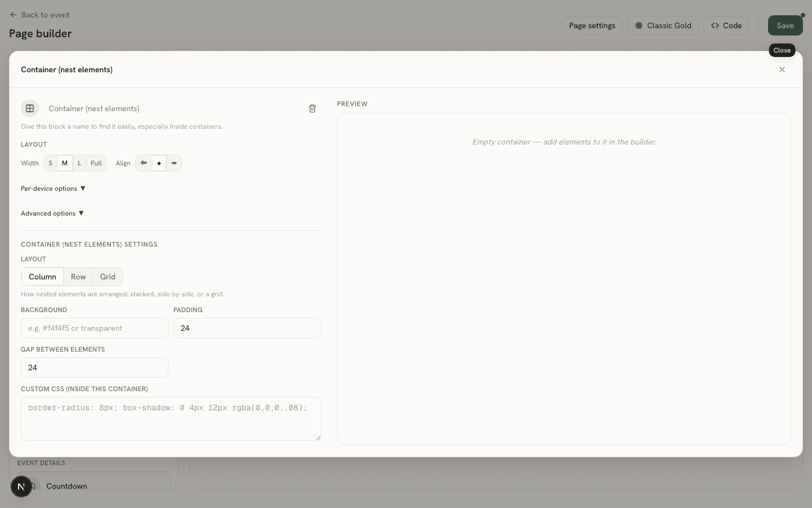This screenshot has height=508, width=812.
Task: Open the Code view
Action: coord(726,25)
